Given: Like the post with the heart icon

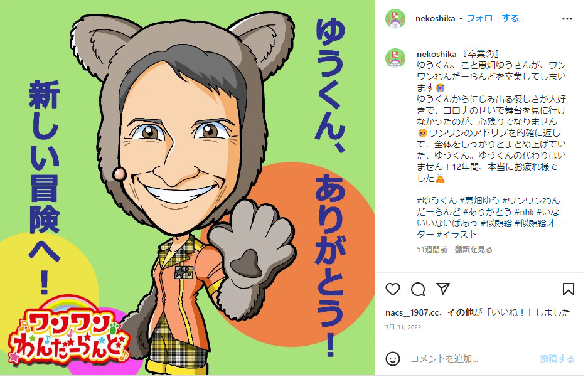Looking at the screenshot, I should pos(393,289).
